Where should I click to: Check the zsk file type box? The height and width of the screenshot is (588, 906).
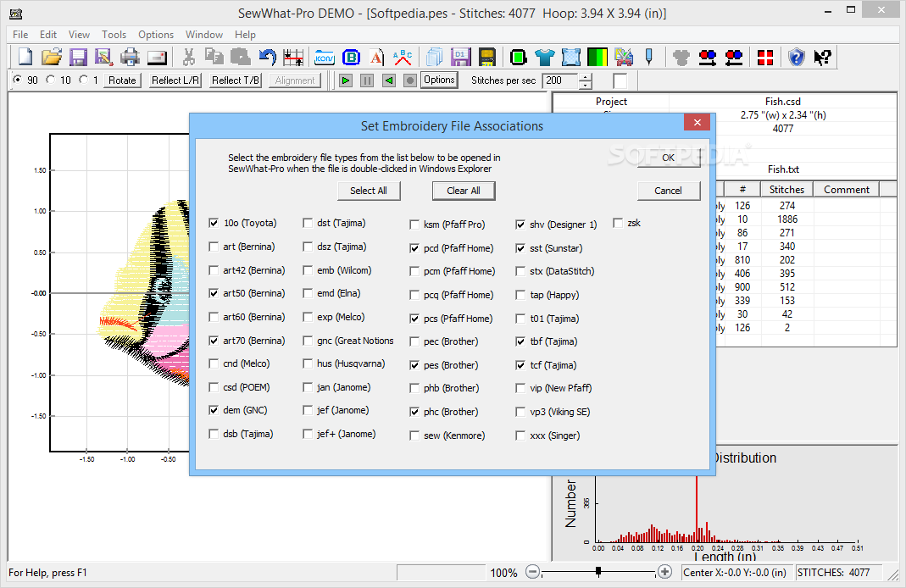[618, 223]
